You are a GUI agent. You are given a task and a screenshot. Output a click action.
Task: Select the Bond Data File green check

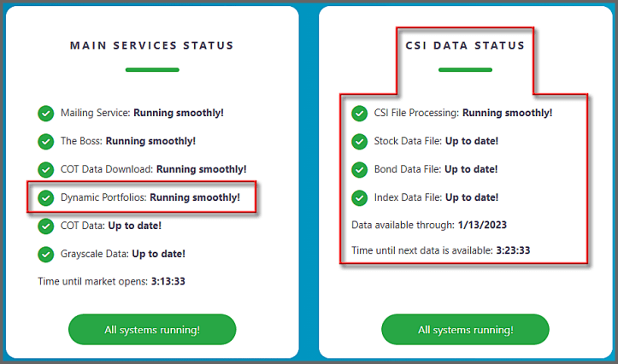click(359, 170)
